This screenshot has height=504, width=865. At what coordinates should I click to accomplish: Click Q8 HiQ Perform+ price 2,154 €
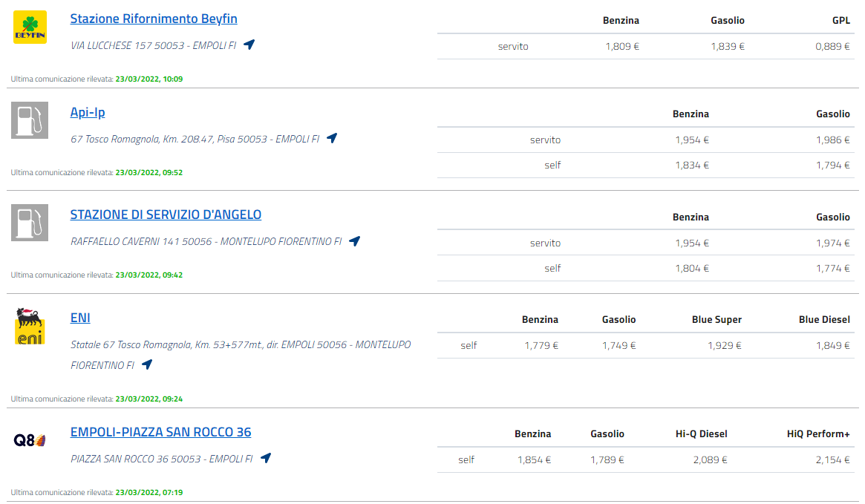tap(832, 459)
